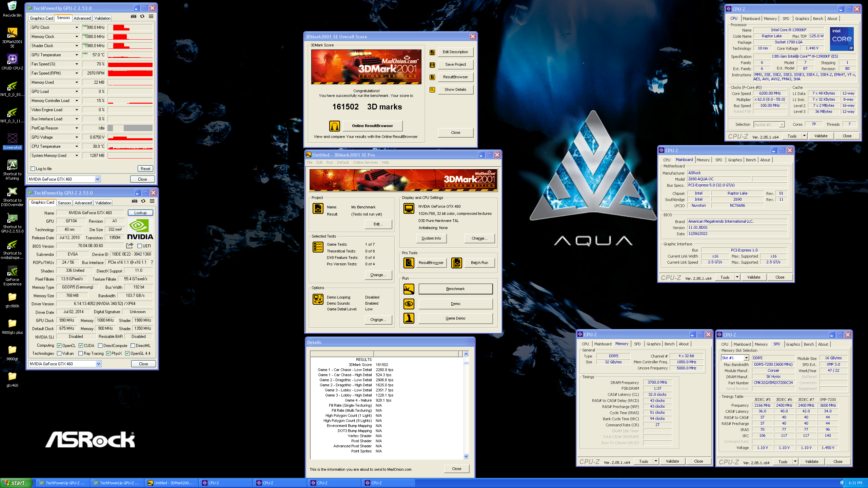Viewport: 868px width, 488px height.
Task: Click the Untitled - 3DMark200... taskbar item
Action: [x=171, y=483]
